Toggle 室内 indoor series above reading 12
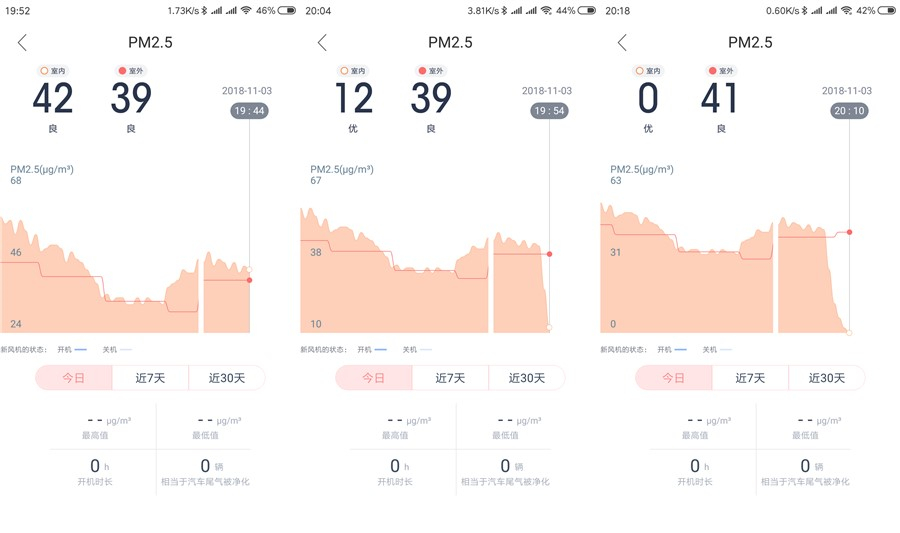900x533 pixels. coord(352,71)
